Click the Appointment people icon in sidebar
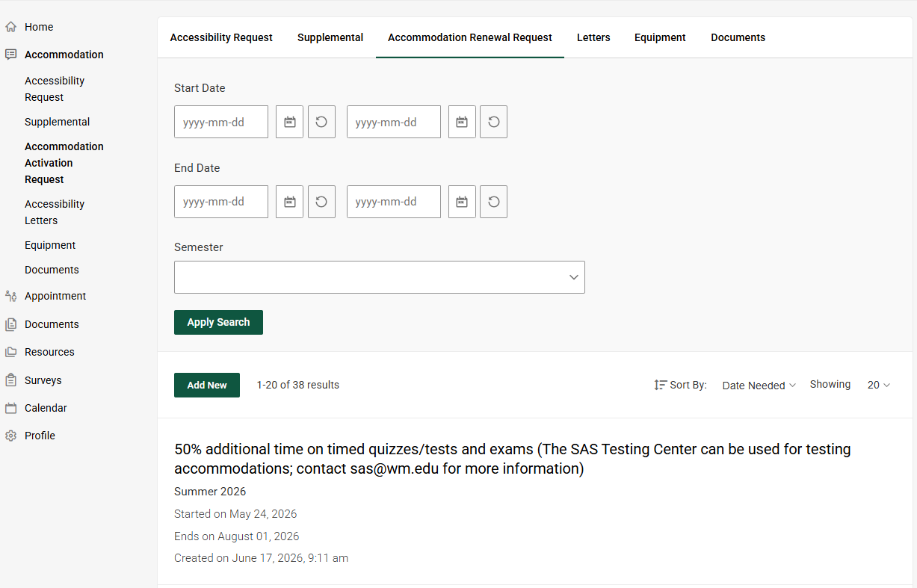Viewport: 917px width, 588px height. coord(10,296)
